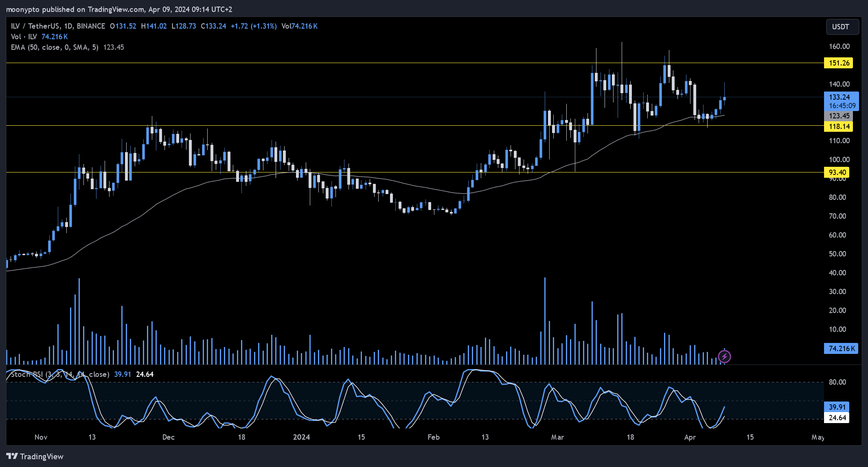Click the 18 date label between Dec and 2024
The image size is (868, 467).
click(241, 437)
